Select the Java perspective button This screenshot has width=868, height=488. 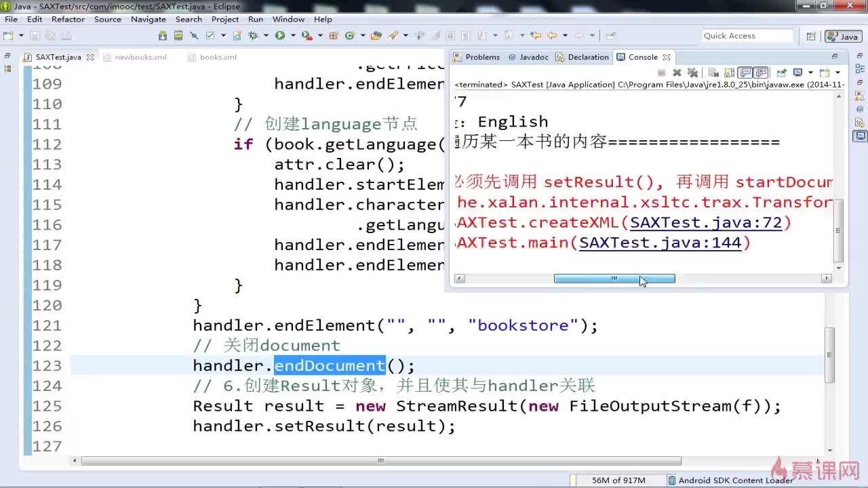pos(843,37)
